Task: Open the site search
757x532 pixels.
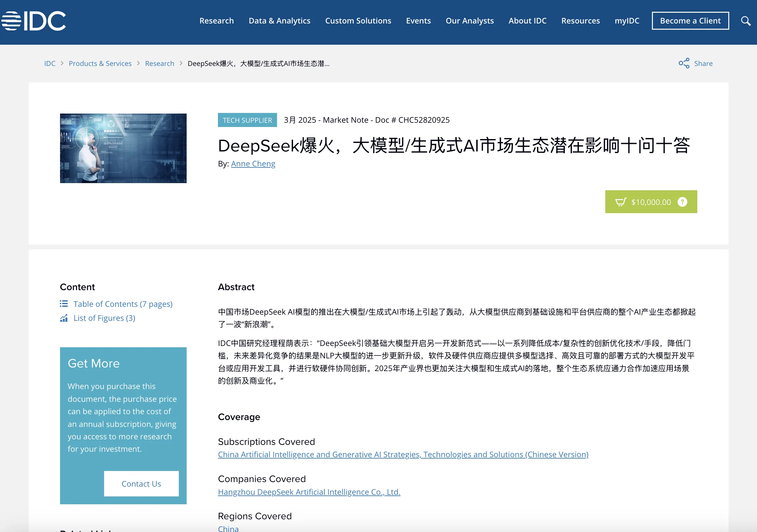Action: coord(745,21)
